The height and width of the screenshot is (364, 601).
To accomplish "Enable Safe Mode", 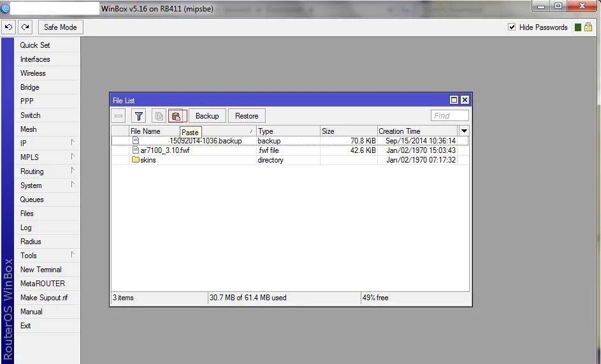I will tap(60, 27).
